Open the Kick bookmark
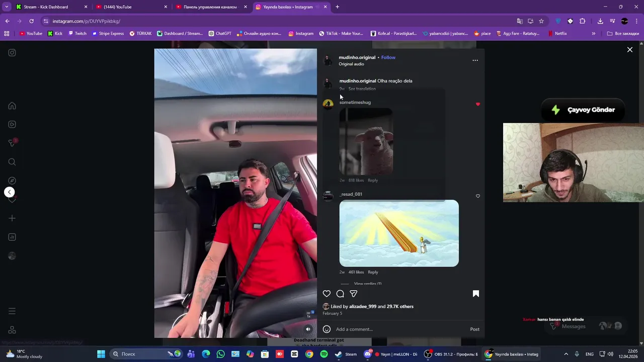This screenshot has width=644, height=362. point(55,34)
